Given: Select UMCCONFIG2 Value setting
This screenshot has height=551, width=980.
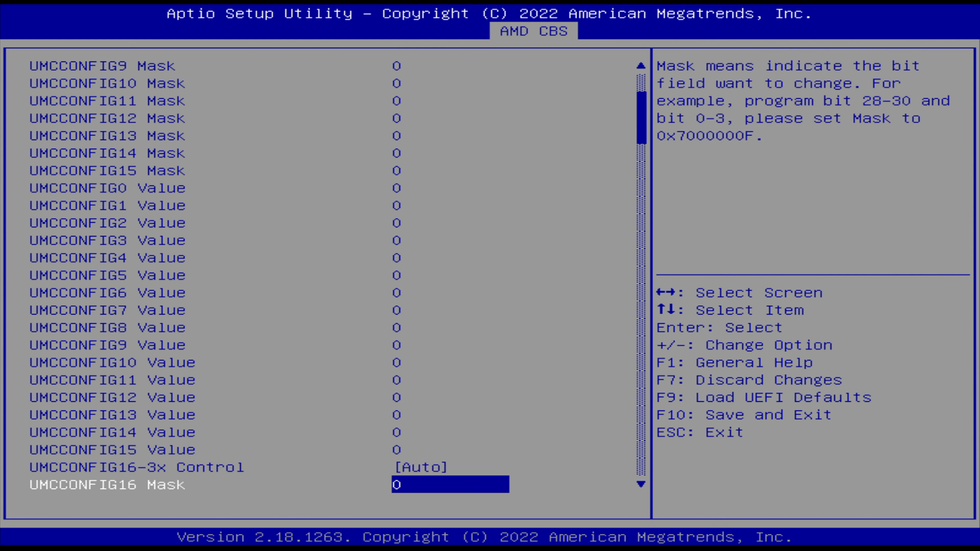Looking at the screenshot, I should [107, 223].
